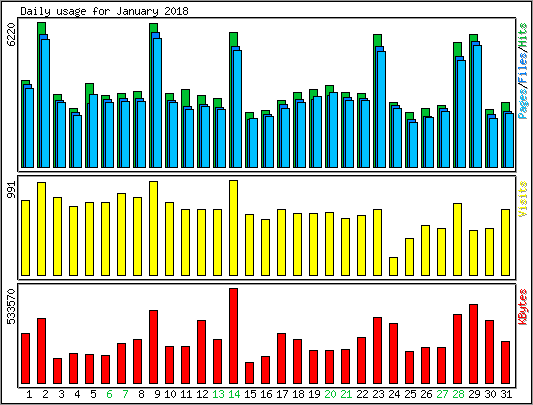Viewport: 533px width, 405px height.
Task: Click day 15 on the x-axis
Action: [250, 394]
